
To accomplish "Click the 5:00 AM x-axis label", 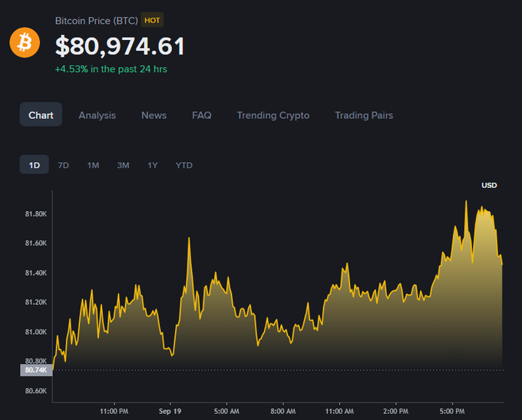I will (226, 412).
